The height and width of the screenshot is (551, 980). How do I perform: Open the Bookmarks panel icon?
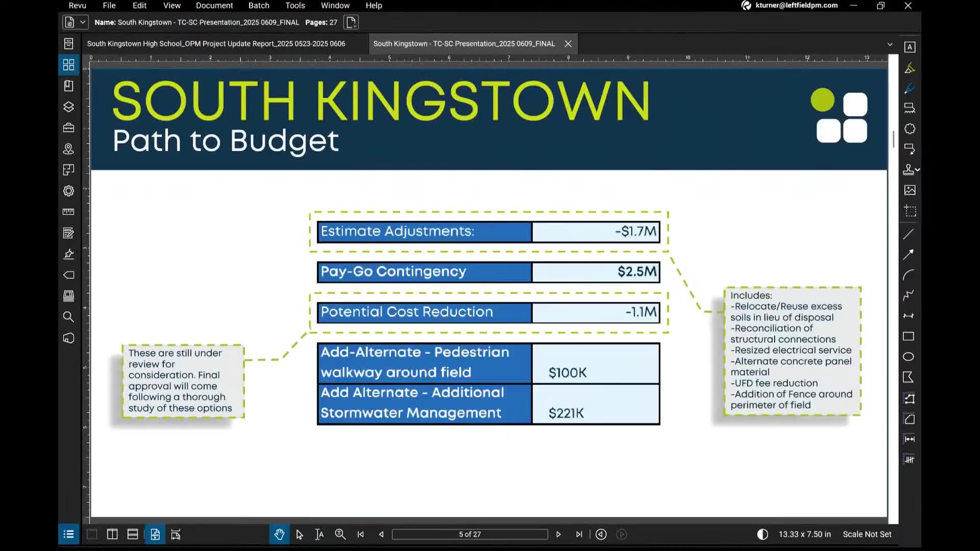tap(68, 86)
